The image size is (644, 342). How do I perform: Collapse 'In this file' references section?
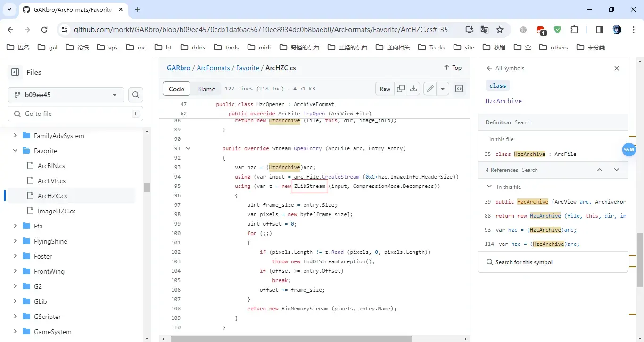489,187
